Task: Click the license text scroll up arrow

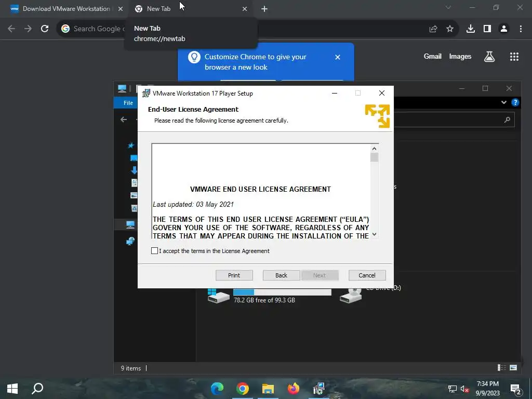Action: coord(374,149)
